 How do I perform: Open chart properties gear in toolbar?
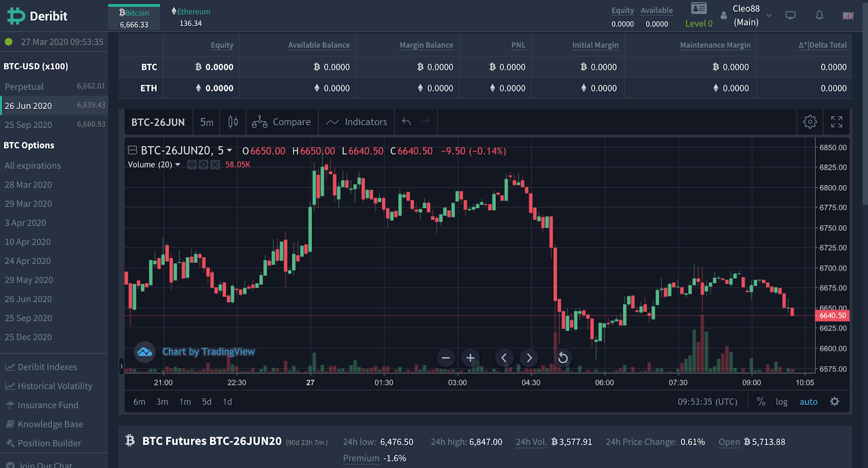810,122
